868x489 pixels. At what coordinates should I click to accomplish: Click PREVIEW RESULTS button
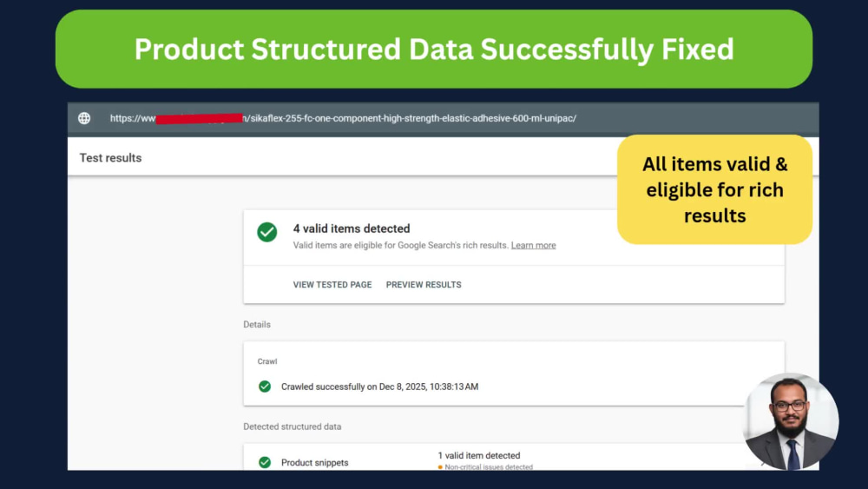424,285
